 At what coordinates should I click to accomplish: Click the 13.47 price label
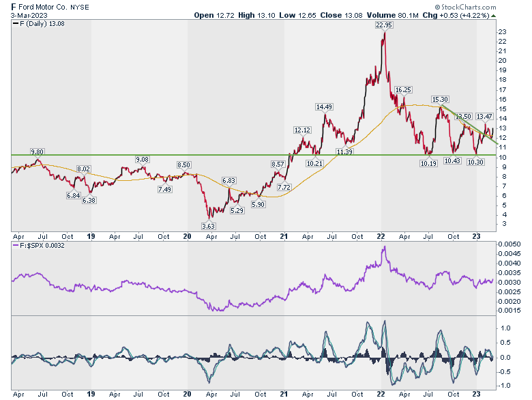click(x=484, y=117)
